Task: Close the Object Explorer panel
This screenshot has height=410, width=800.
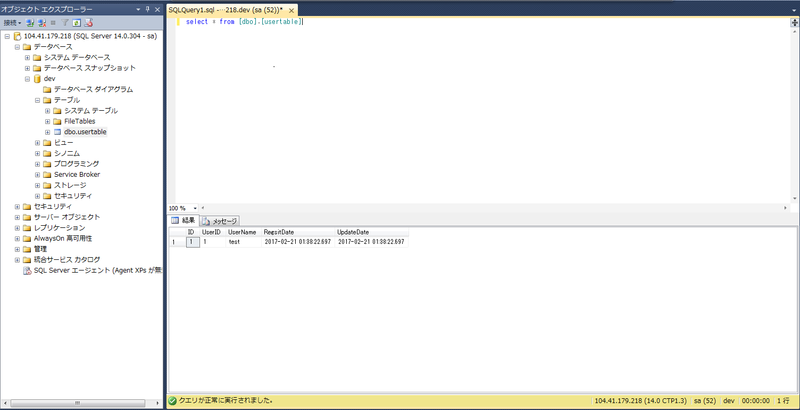Action: click(x=157, y=10)
